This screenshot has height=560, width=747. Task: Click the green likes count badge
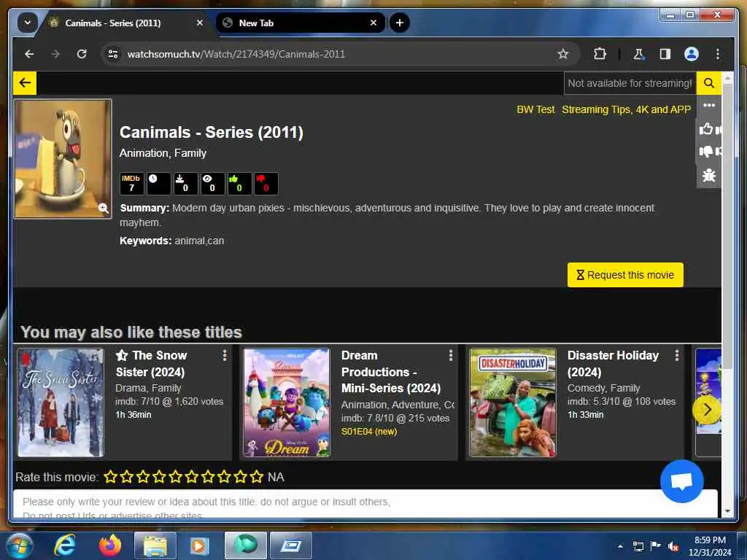pos(239,183)
